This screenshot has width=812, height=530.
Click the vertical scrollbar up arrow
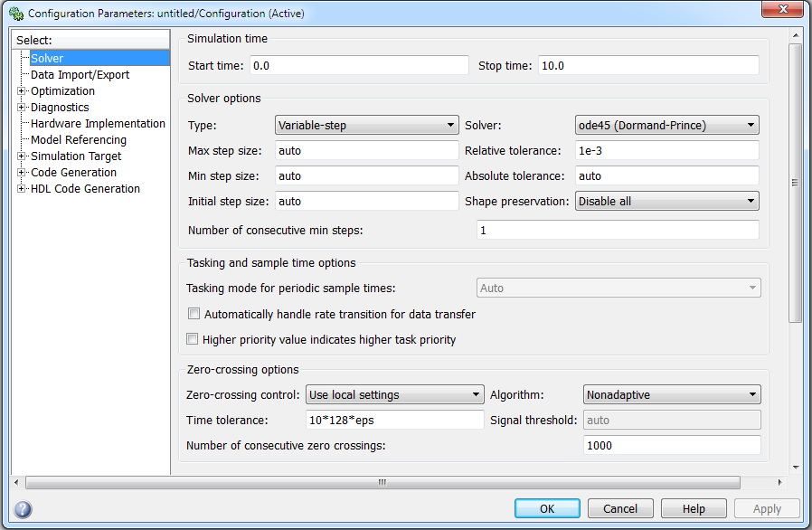coord(796,35)
